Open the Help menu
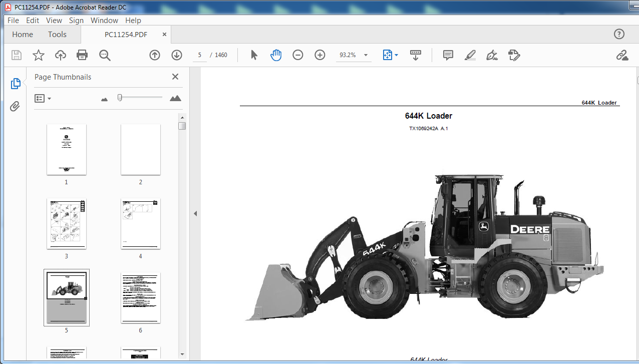Screen dimensions: 639x364 133,21
